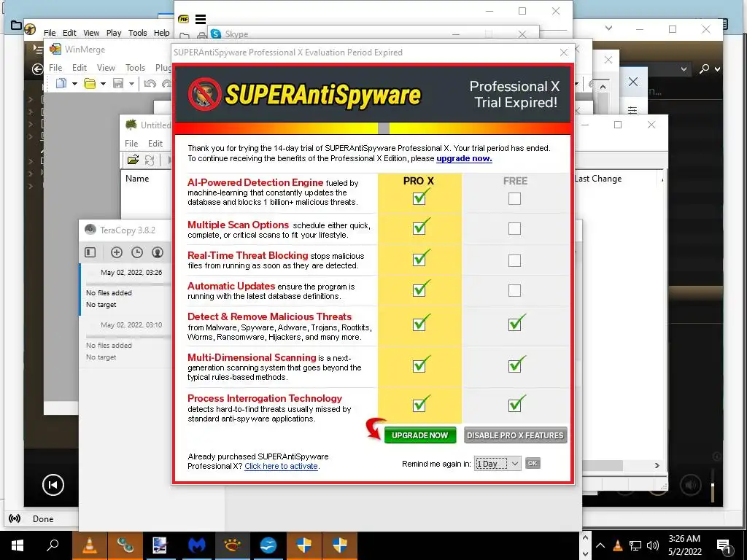747x560 pixels.
Task: Open TeraCopy history clock icon
Action: click(x=136, y=252)
